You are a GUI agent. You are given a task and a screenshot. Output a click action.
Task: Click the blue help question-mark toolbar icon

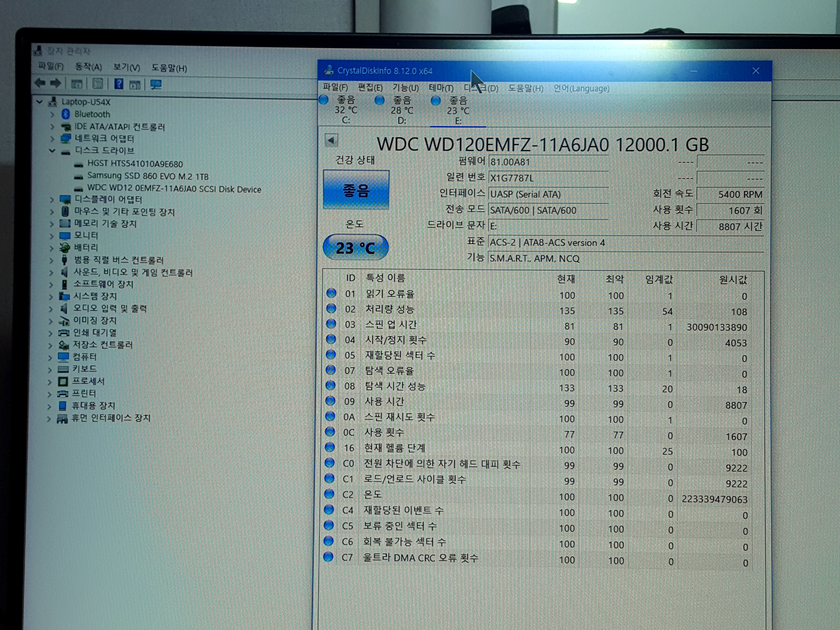click(118, 84)
